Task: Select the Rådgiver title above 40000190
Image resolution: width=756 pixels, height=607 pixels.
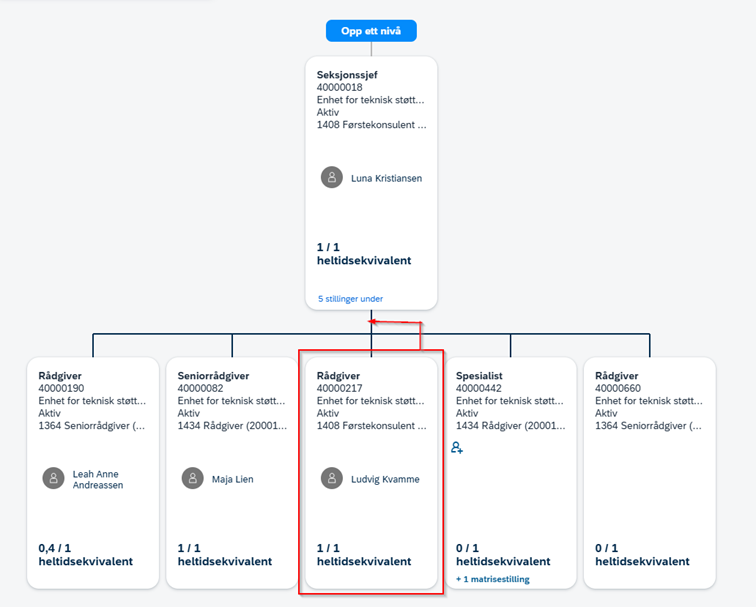Action: click(60, 376)
